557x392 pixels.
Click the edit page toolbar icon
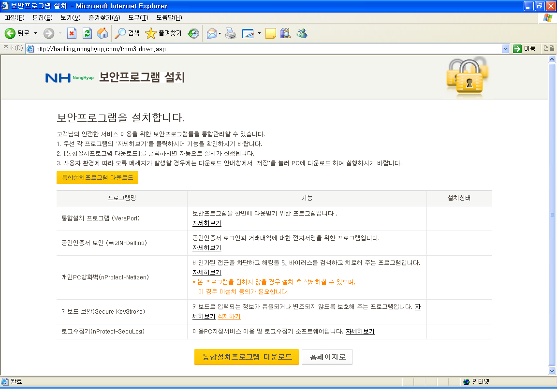coord(248,33)
